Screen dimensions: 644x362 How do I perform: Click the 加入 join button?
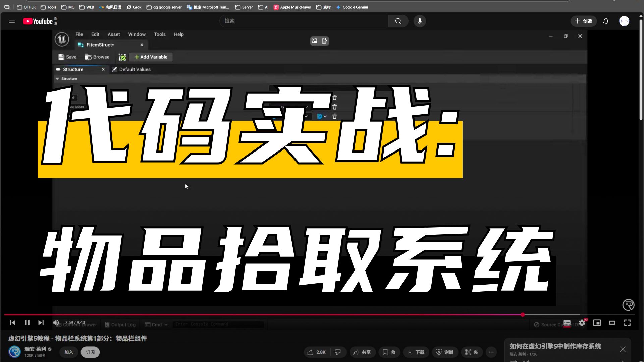pos(69,352)
